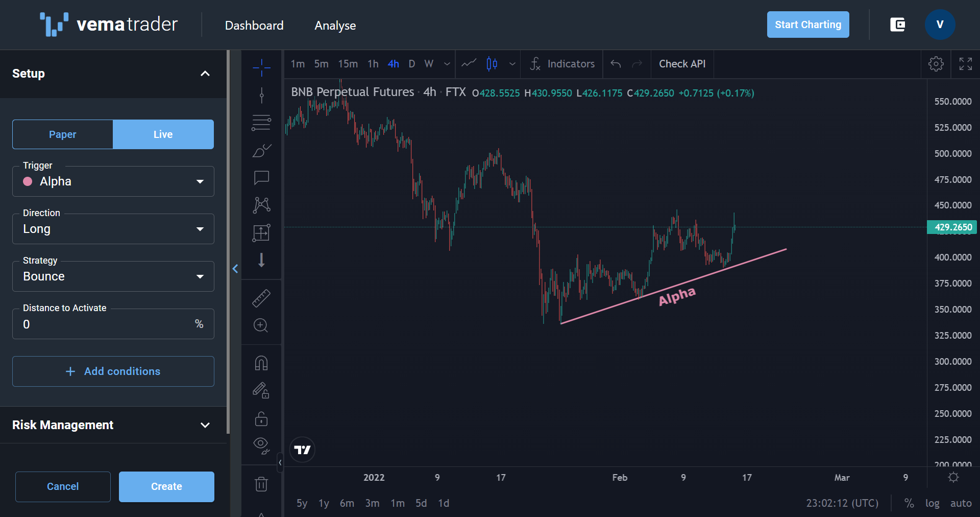Image resolution: width=980 pixels, height=517 pixels.
Task: Select the candlestick chart style icon
Action: [492, 64]
